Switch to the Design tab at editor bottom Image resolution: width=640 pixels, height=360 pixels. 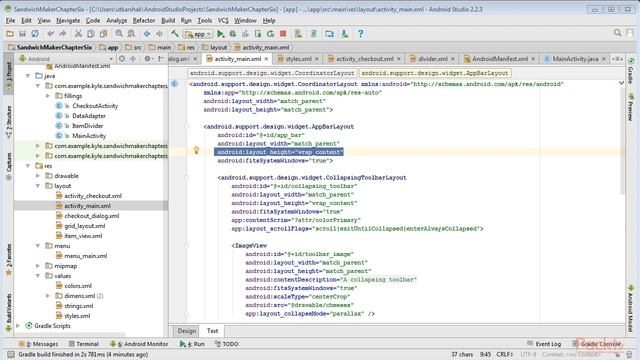pos(187,331)
